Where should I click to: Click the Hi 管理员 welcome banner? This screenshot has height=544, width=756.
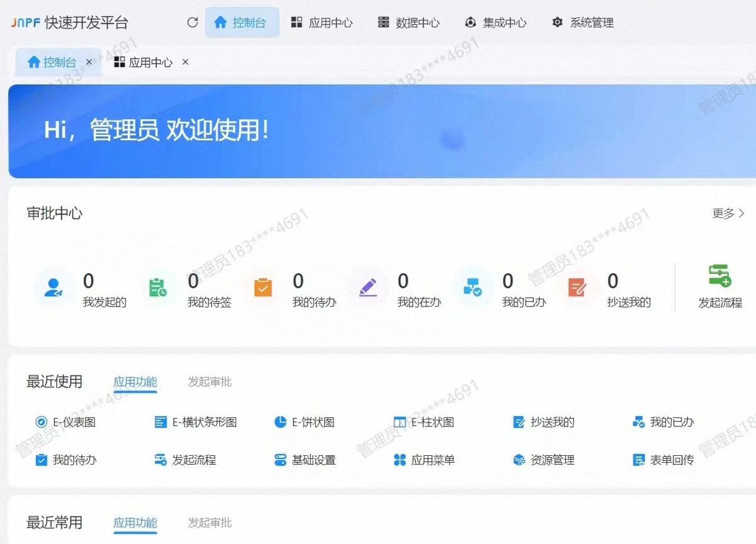coord(382,131)
